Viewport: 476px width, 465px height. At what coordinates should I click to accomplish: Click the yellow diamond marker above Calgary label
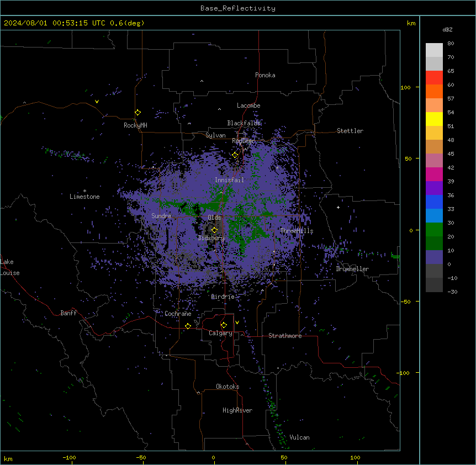pos(224,325)
